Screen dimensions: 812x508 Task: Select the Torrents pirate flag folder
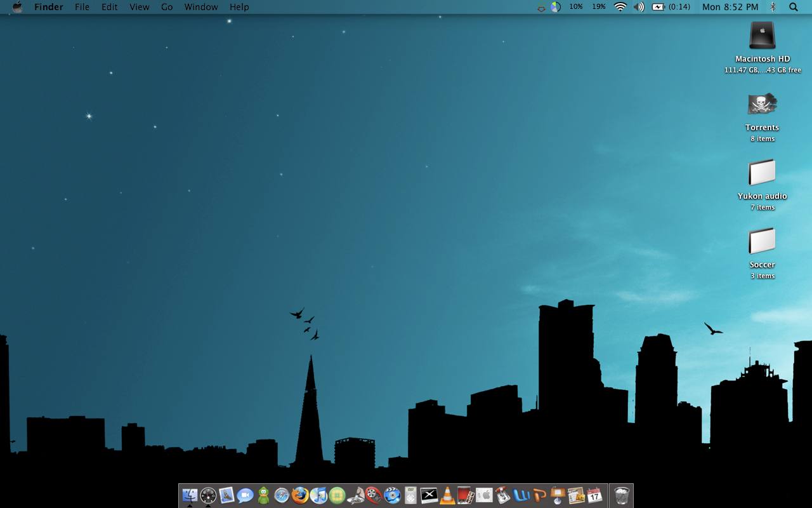762,104
